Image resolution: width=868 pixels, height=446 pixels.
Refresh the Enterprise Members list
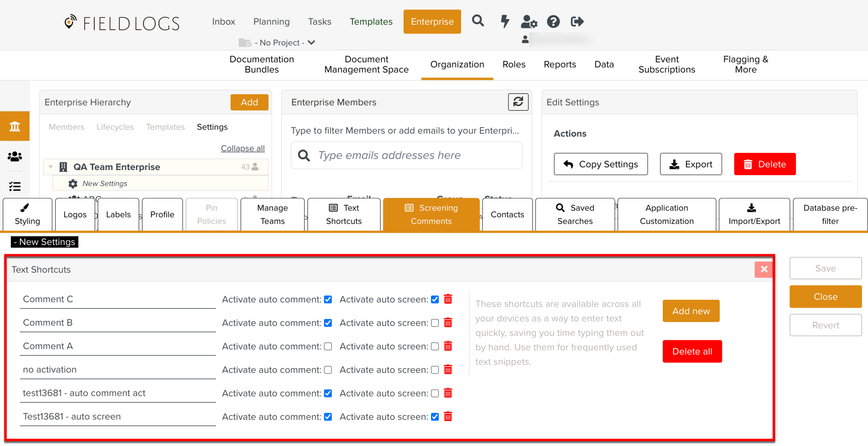pos(518,102)
